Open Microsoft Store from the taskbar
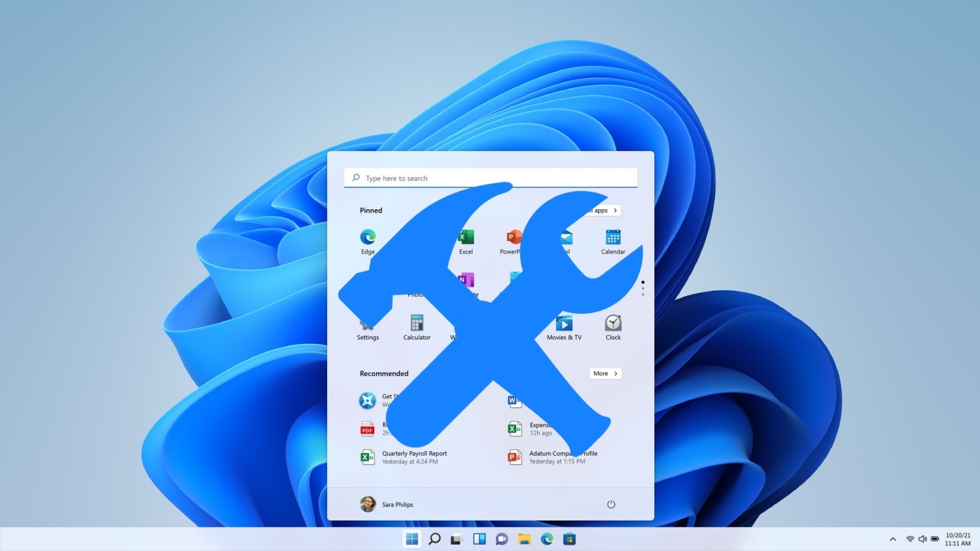This screenshot has height=551, width=980. (x=569, y=539)
